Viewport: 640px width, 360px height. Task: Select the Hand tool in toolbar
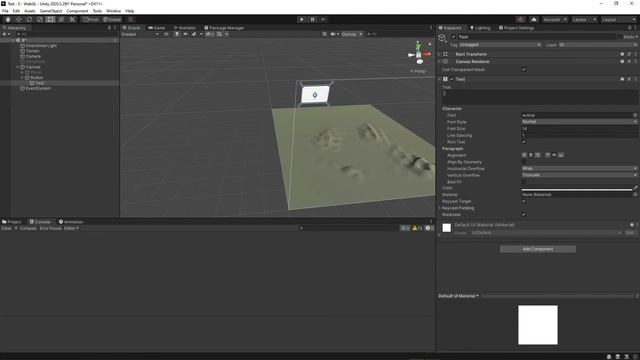pos(8,19)
